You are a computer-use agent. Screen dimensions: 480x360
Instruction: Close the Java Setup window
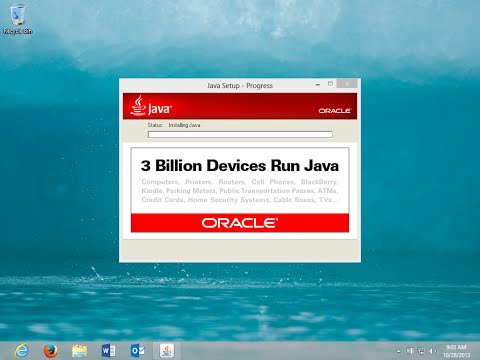[347, 84]
